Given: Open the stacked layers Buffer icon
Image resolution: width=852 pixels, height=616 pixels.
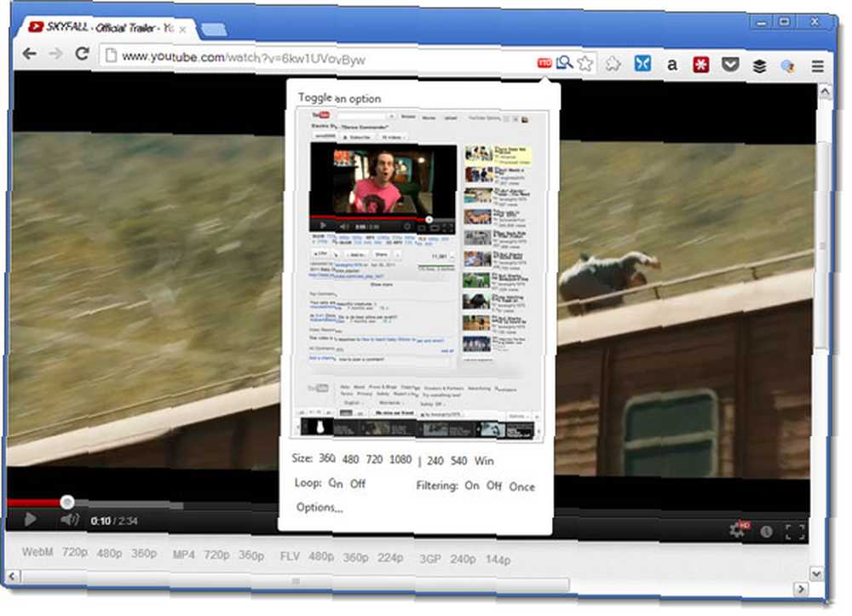Looking at the screenshot, I should point(760,66).
